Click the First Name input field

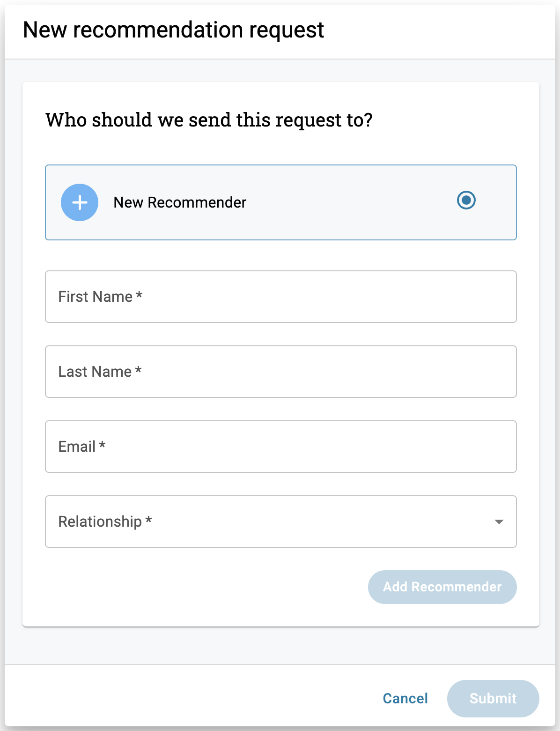point(281,297)
